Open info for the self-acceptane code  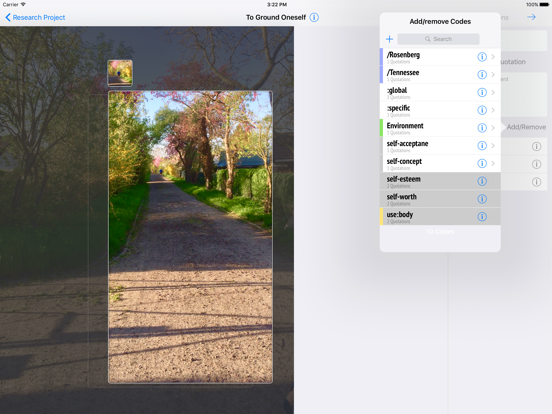[x=482, y=146]
